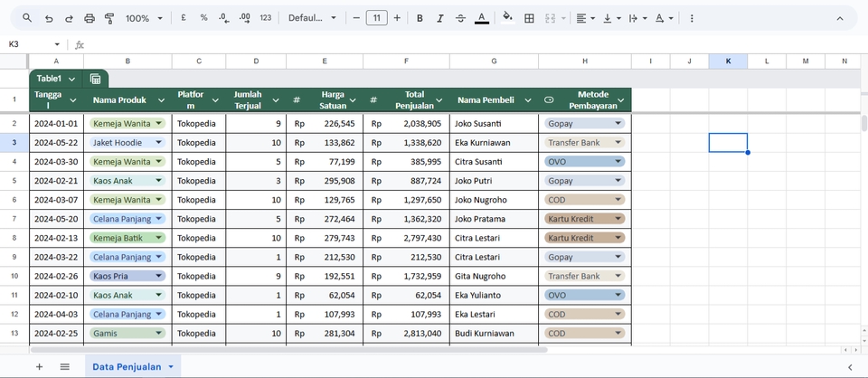Open the OVO dropdown for Eka Yulianto
868x378 pixels.
[618, 295]
